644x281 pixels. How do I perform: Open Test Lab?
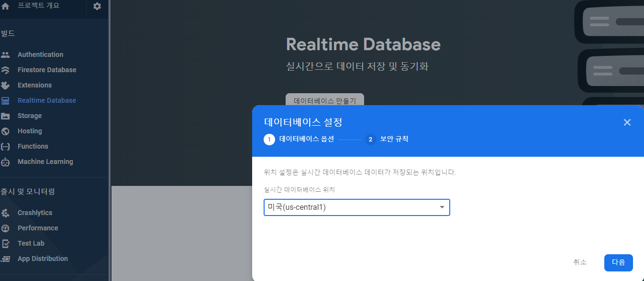tap(31, 243)
